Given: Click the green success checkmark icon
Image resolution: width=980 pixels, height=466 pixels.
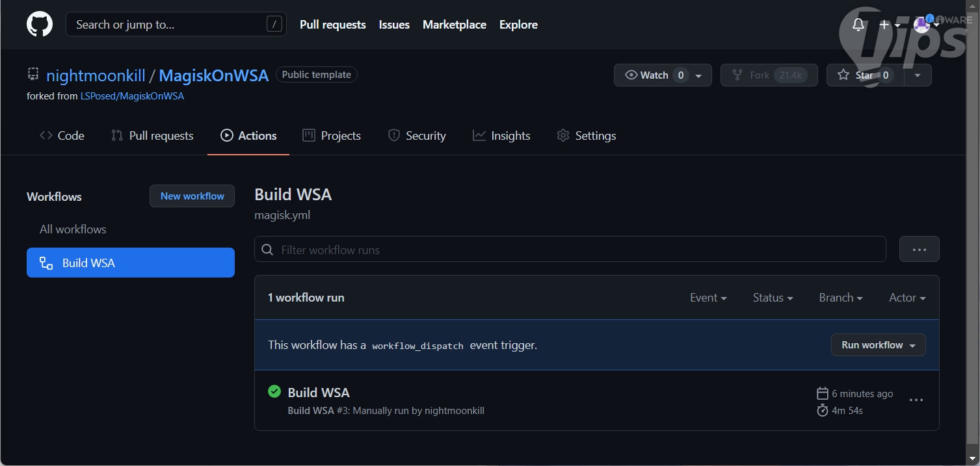Looking at the screenshot, I should coord(274,391).
